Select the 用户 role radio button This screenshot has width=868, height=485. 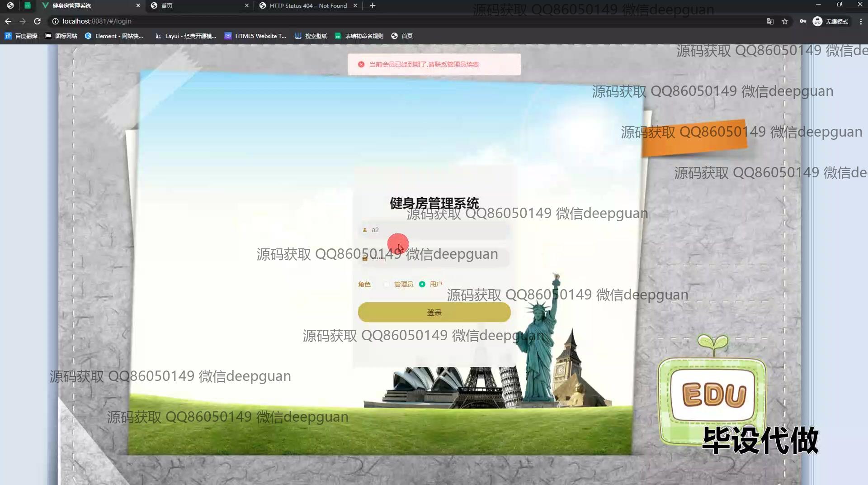pos(422,284)
